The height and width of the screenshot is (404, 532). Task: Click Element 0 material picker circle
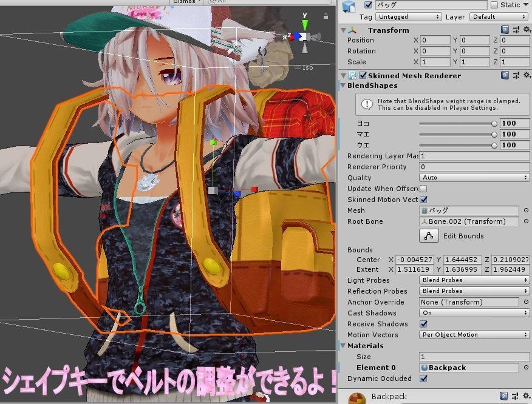point(526,368)
